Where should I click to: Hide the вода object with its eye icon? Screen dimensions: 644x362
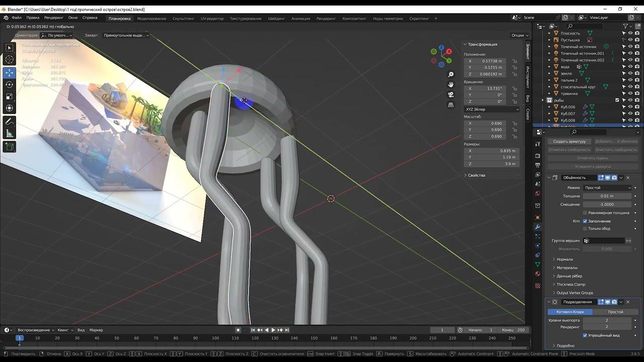pyautogui.click(x=630, y=66)
